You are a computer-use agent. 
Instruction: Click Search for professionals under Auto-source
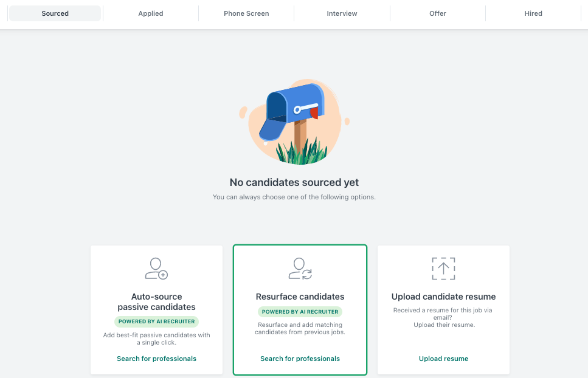pyautogui.click(x=156, y=359)
